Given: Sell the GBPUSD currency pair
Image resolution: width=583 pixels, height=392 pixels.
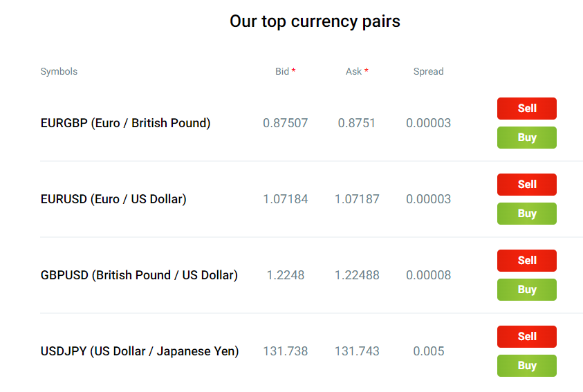Looking at the screenshot, I should click(x=526, y=261).
